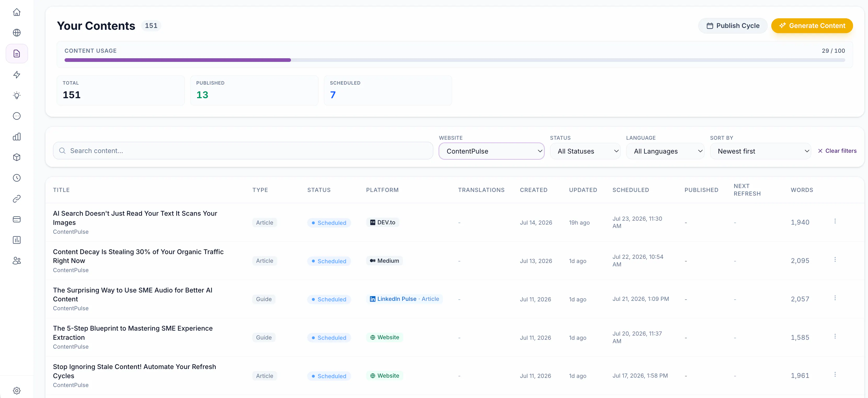Click the Updated column header
This screenshot has width=868, height=398.
click(583, 190)
